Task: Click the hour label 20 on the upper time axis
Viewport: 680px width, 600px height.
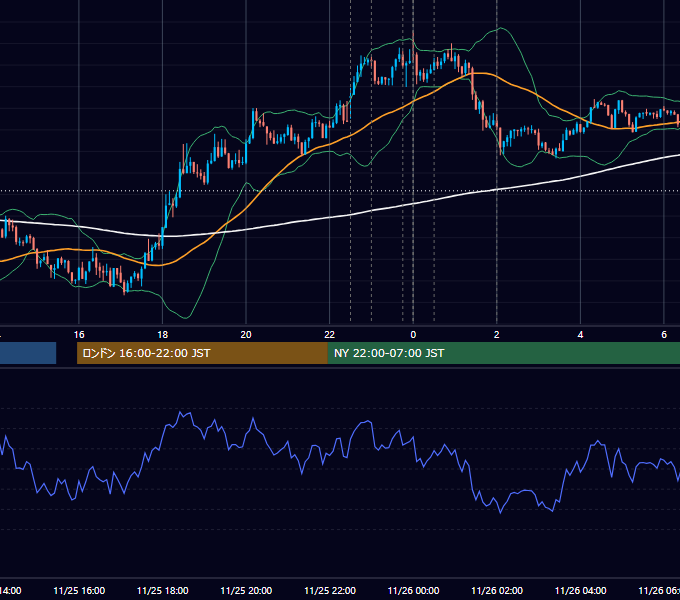Action: 246,335
